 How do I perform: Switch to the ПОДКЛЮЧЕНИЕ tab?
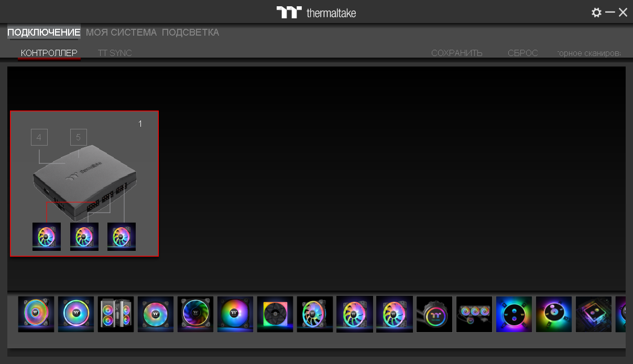(x=44, y=32)
